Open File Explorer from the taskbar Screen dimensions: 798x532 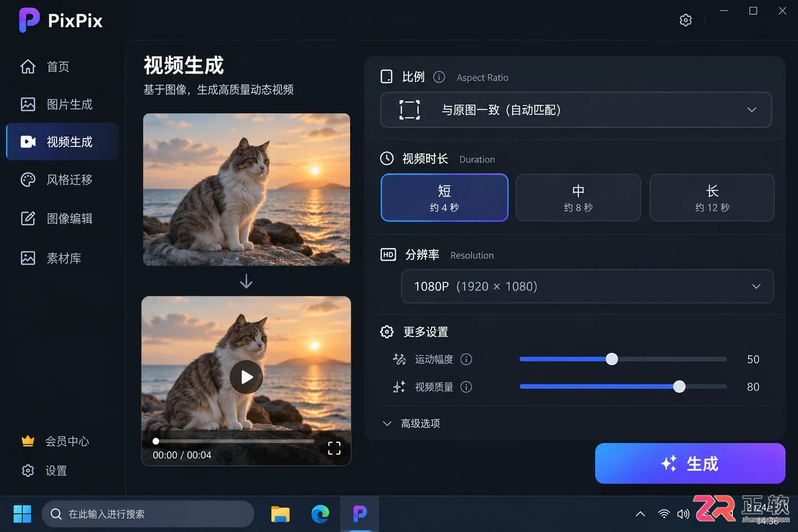click(280, 514)
